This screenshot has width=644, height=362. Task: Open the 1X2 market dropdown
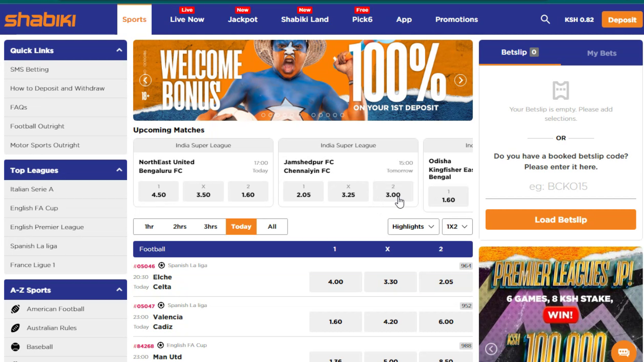[457, 227]
